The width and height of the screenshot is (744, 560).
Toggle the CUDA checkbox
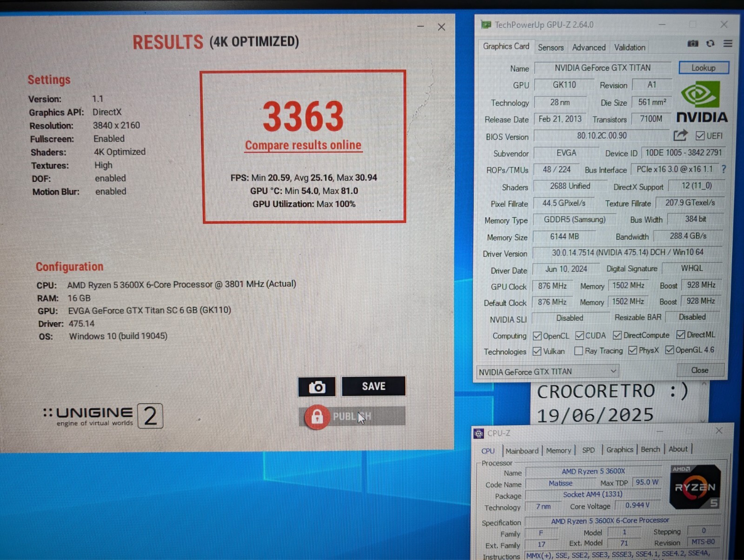(x=579, y=335)
